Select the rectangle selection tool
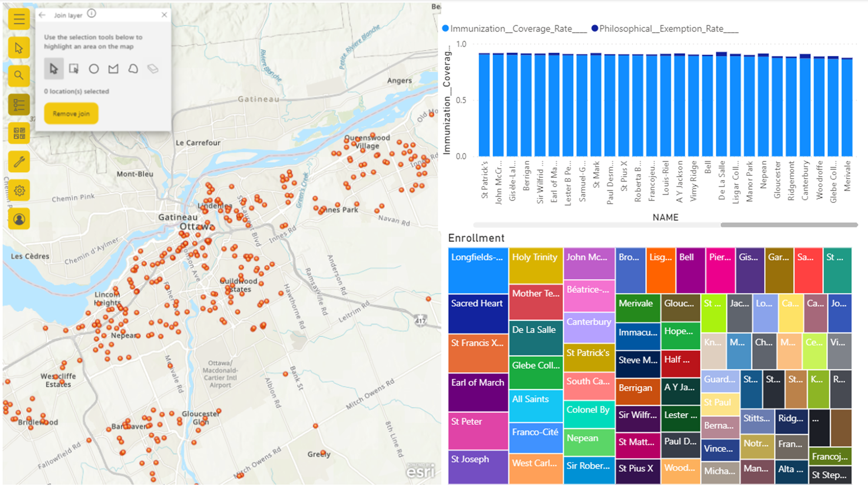The image size is (868, 488). [74, 69]
